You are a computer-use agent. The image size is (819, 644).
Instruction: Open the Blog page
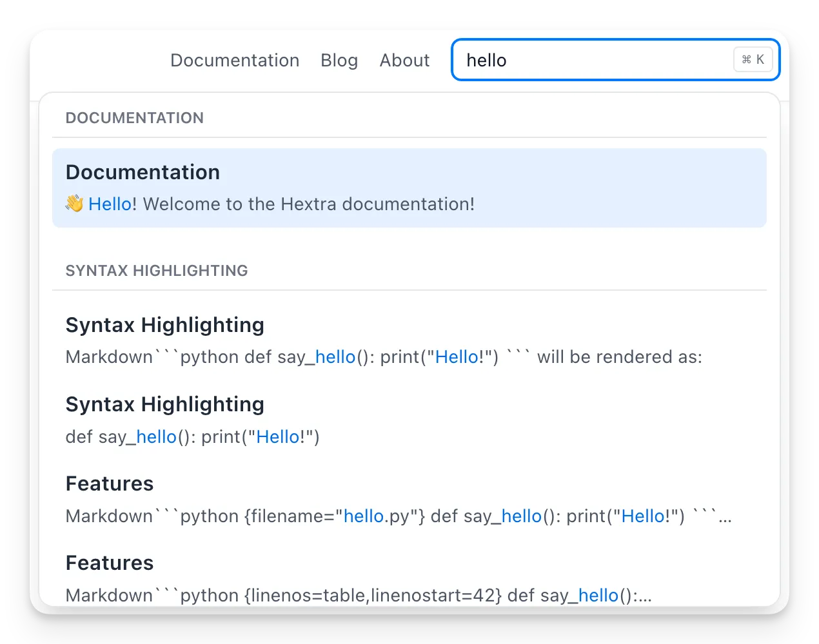pos(339,60)
